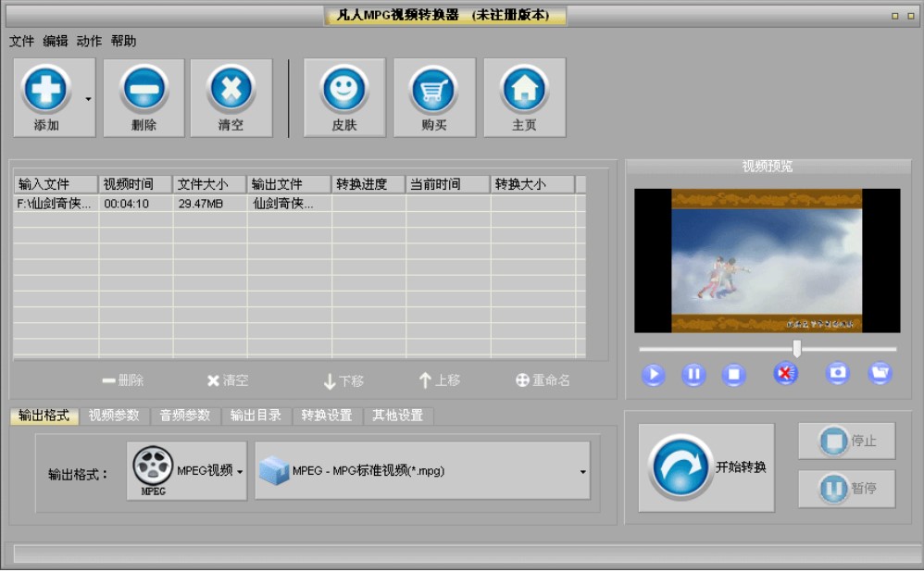Switch to the 视频参数 tab
The width and height of the screenshot is (924, 572).
[115, 416]
